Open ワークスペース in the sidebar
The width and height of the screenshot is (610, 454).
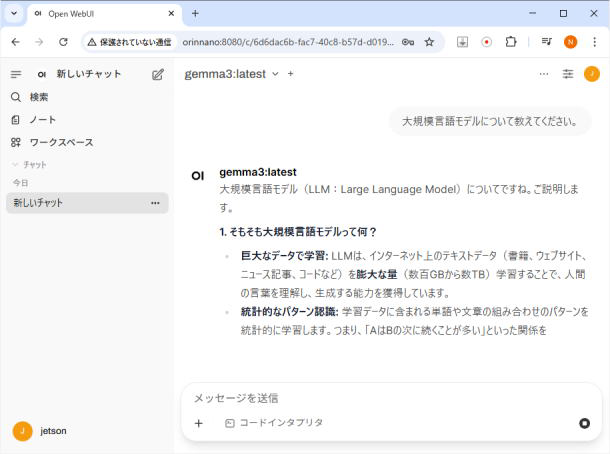[x=60, y=142]
